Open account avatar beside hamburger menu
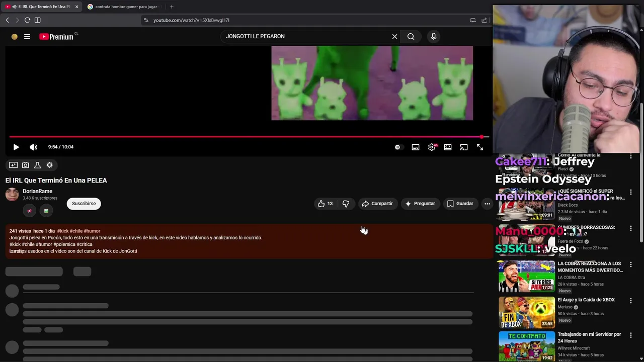This screenshot has width=644, height=362. (15, 36)
